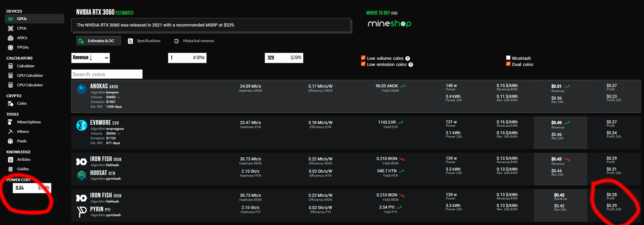644x225 pixels.
Task: Switch to the Specifications tab
Action: 144,41
